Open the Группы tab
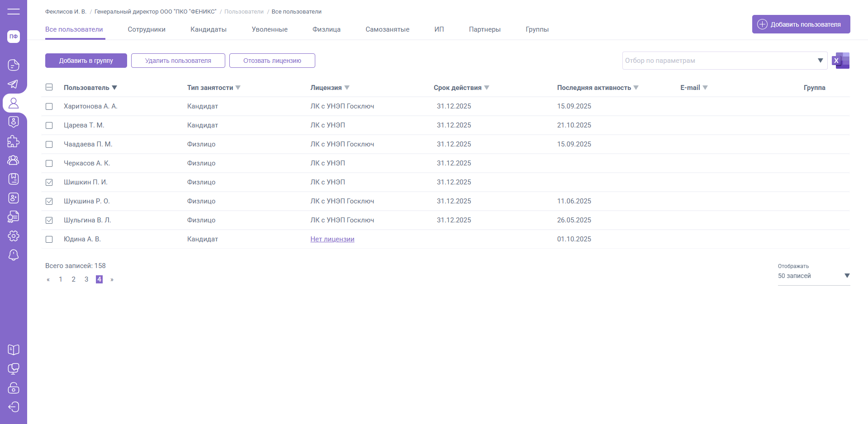Viewport: 868px width, 424px height. 537,29
